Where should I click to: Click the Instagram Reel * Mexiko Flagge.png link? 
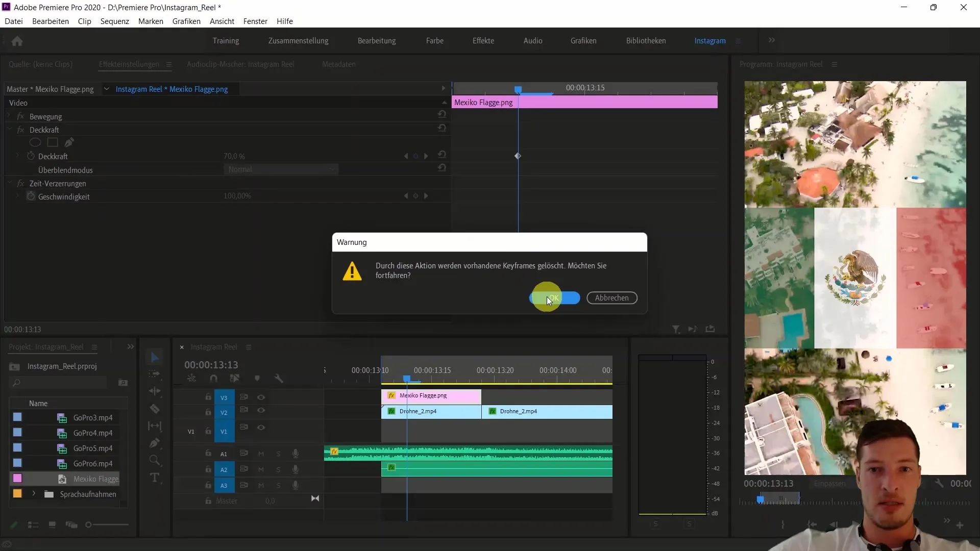click(171, 89)
